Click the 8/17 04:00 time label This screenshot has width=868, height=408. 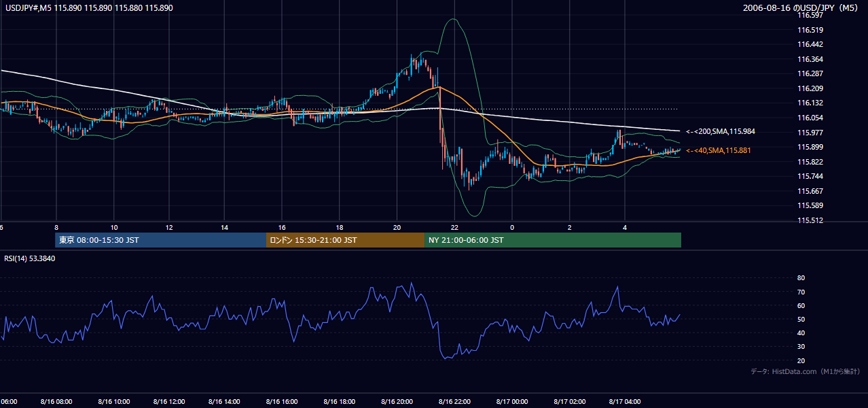(626, 402)
